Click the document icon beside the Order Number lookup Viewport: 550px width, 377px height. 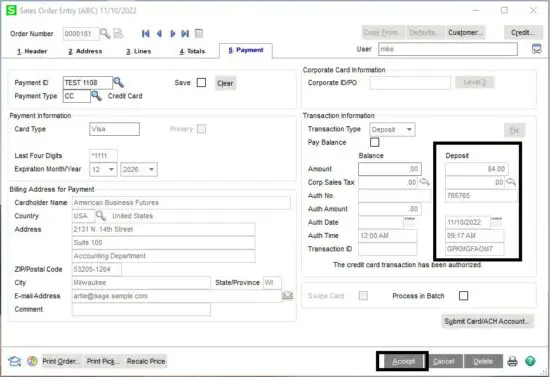(118, 34)
